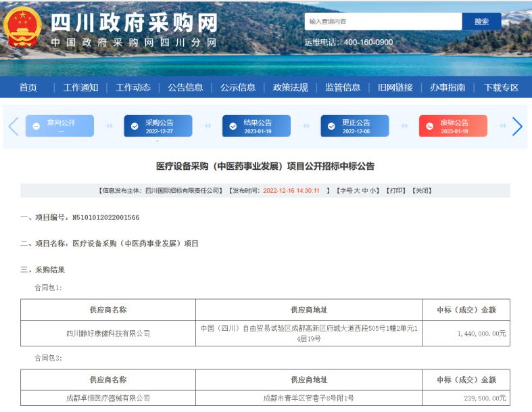
Task: Select the 更正公告 2022-12-06 step
Action: click(x=355, y=126)
